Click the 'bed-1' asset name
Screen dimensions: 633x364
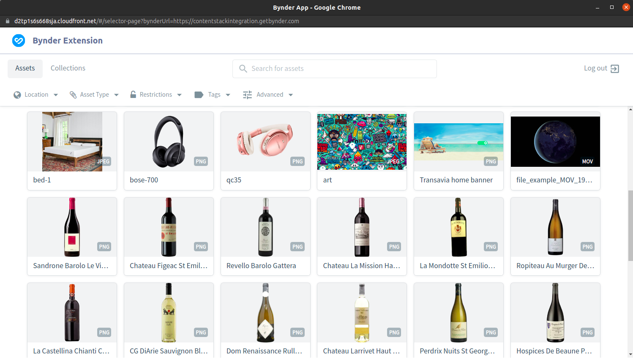42,180
